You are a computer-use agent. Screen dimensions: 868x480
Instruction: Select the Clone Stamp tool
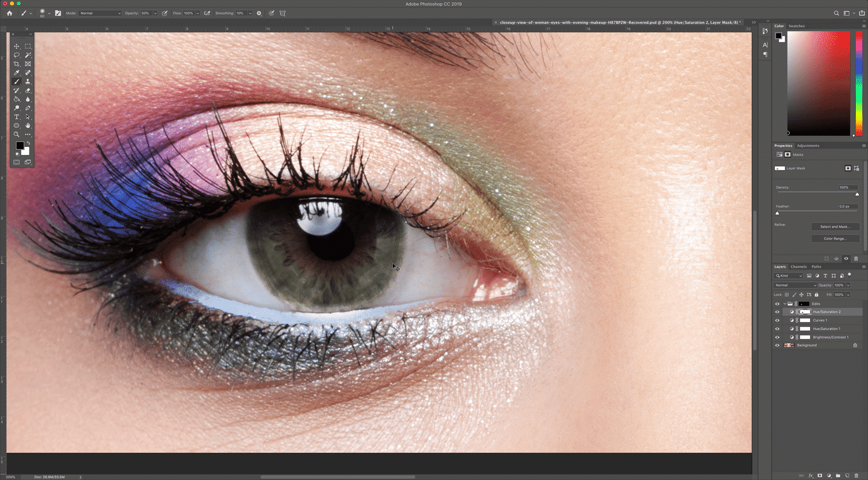tap(28, 82)
